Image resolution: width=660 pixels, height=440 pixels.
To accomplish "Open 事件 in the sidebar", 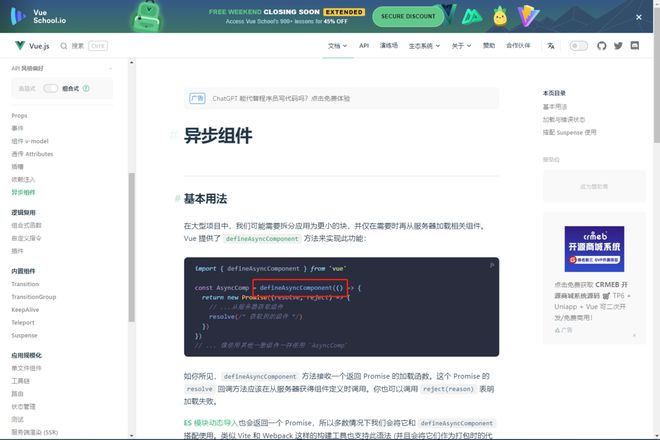I will [x=17, y=128].
